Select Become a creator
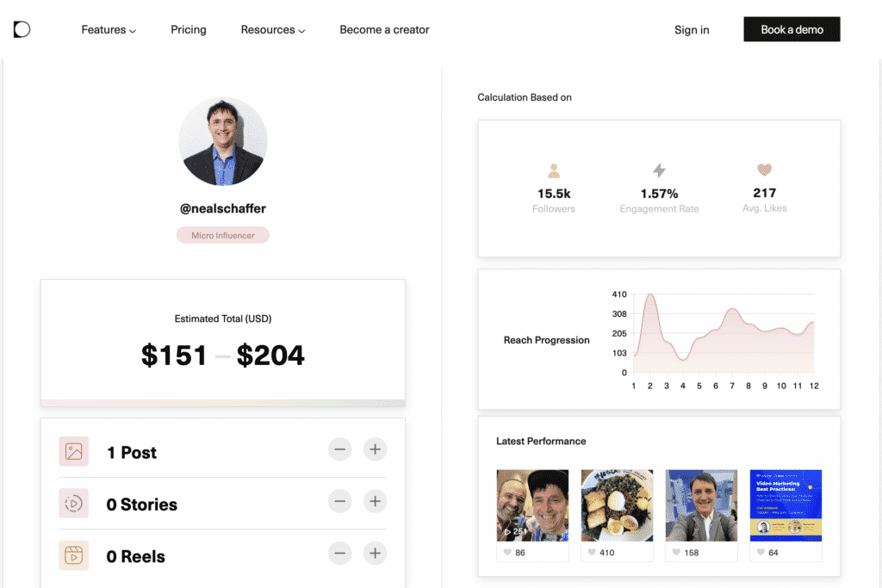Screen dimensions: 882x588 click(x=384, y=29)
